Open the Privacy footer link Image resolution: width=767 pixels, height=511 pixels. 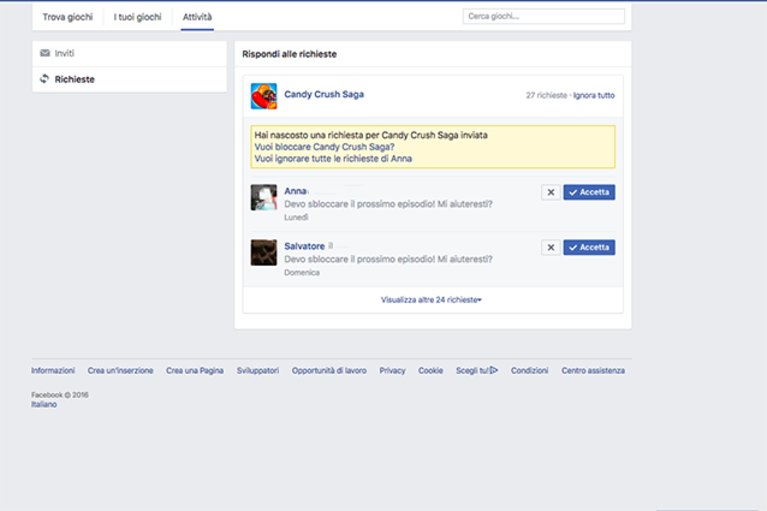392,371
